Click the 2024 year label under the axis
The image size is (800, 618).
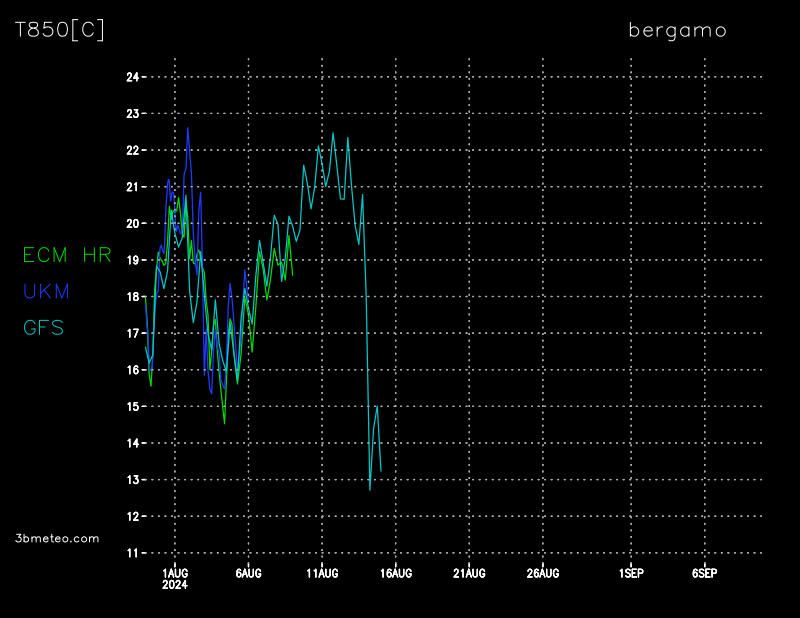pyautogui.click(x=175, y=585)
